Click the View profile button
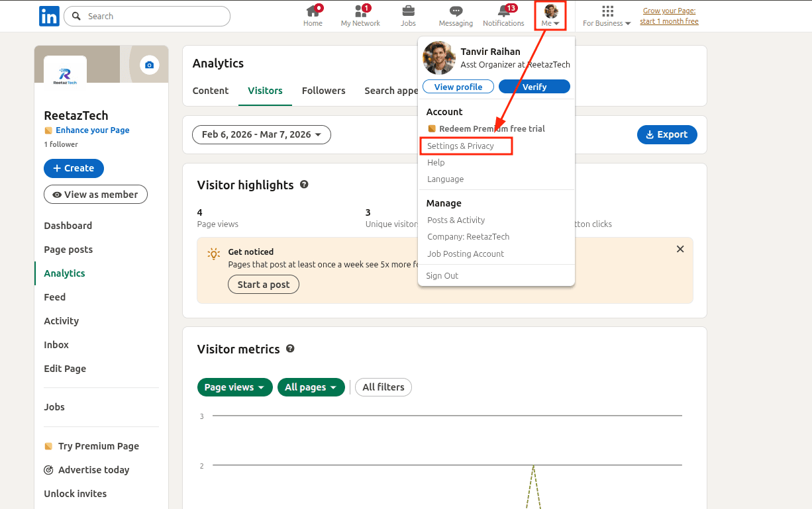 click(x=458, y=87)
